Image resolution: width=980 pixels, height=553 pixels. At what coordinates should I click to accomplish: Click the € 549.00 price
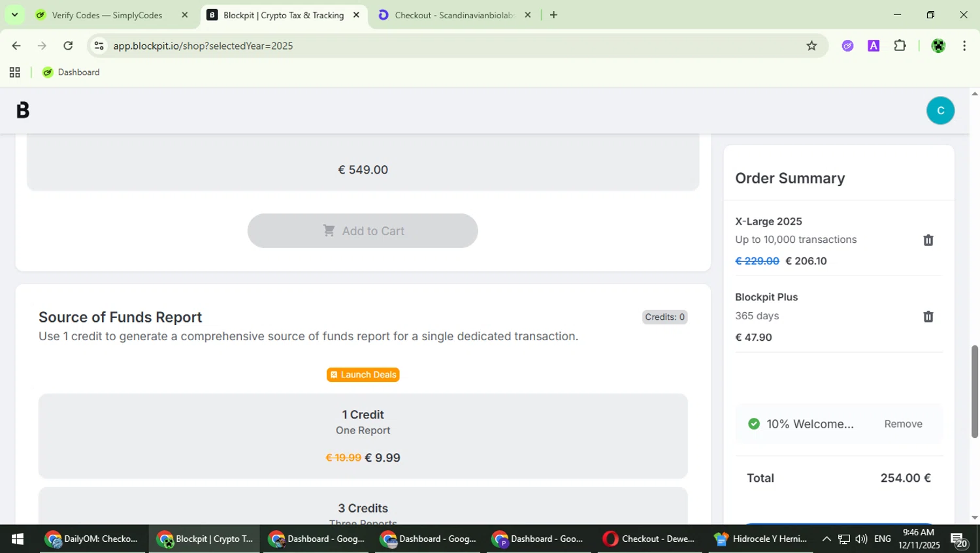tap(363, 170)
